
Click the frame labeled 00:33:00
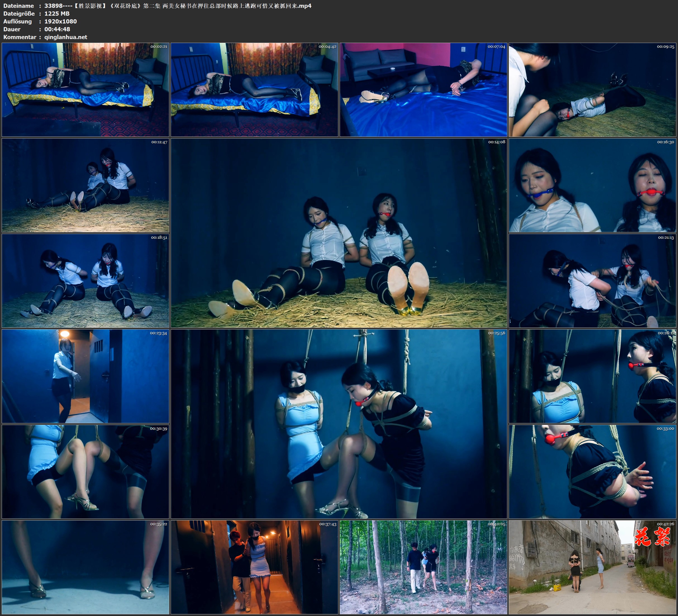pos(592,471)
